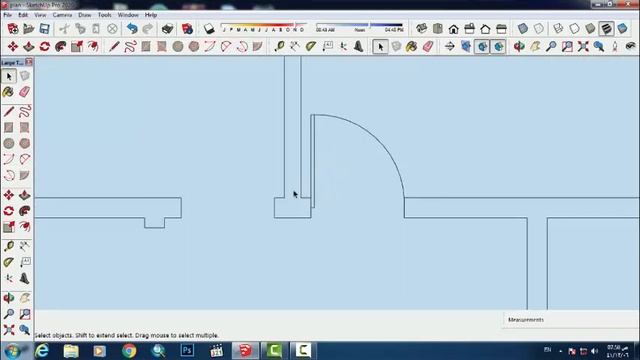This screenshot has width=640, height=360.
Task: Enable Hidden Line face style
Action: 574,29
